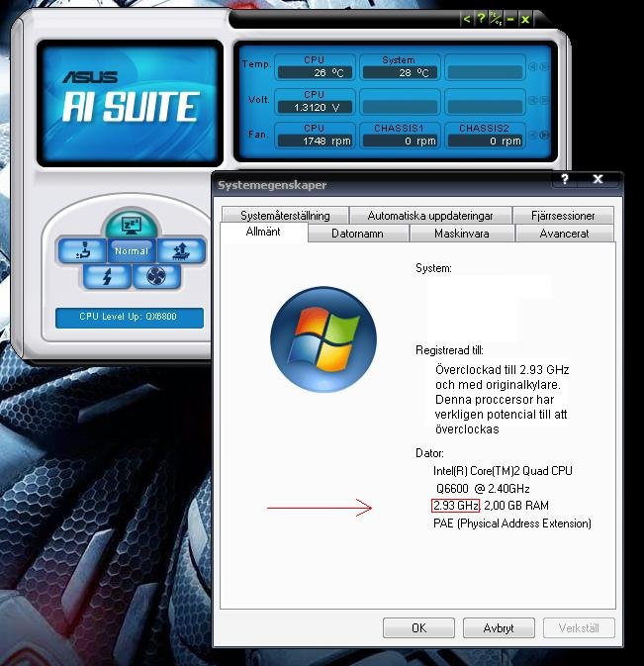Open Q-Fan fan icon button
This screenshot has height=666, width=644.
[156, 276]
